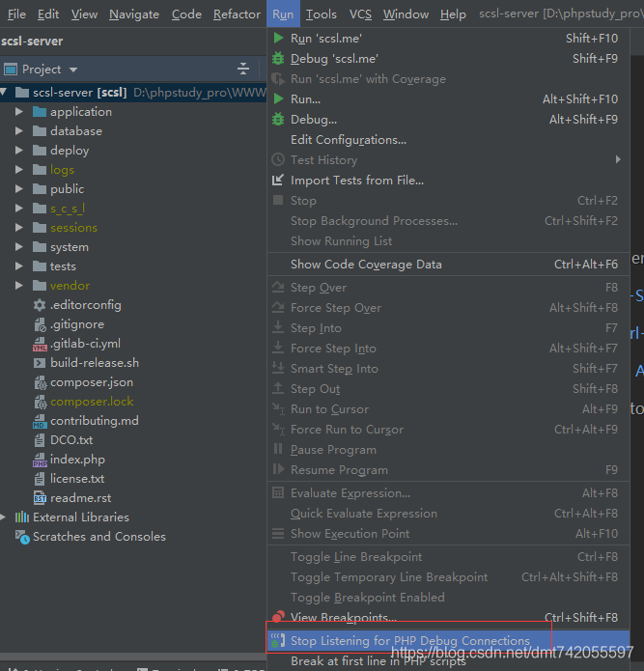This screenshot has width=644, height=671.
Task: Select the license.txt file
Action: (77, 479)
